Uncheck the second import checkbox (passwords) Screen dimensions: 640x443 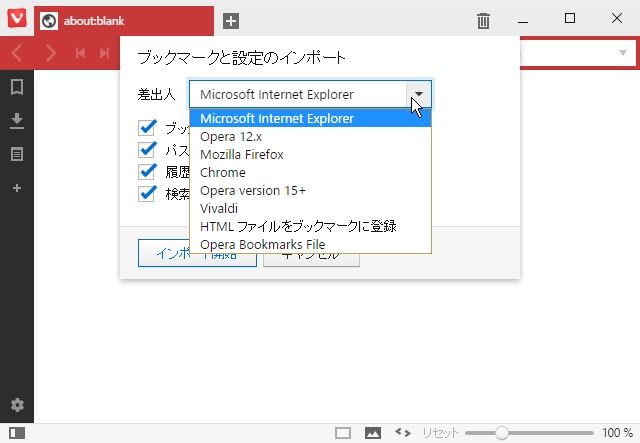[147, 149]
